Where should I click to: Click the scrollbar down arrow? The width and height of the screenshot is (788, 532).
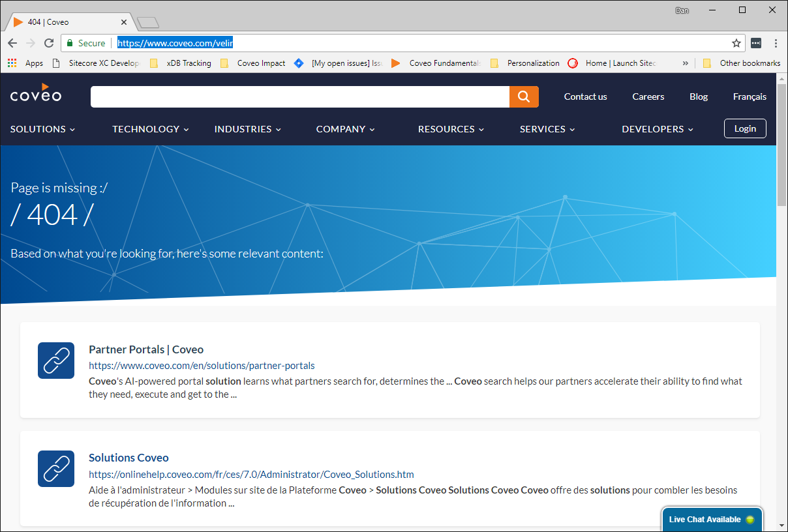[782, 525]
